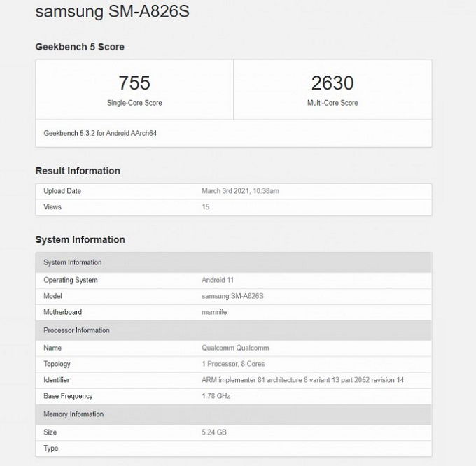Click the bold System Information section heading
This screenshot has height=466, width=476.
pyautogui.click(x=80, y=240)
